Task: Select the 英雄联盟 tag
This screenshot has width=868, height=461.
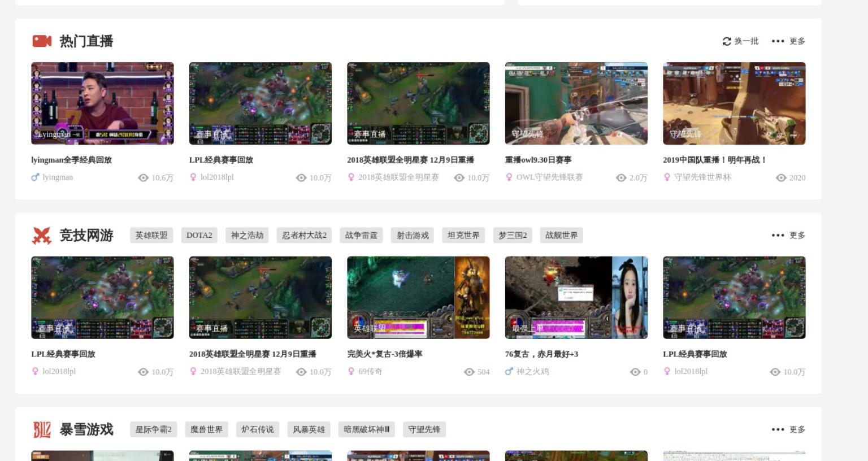Action: point(151,236)
